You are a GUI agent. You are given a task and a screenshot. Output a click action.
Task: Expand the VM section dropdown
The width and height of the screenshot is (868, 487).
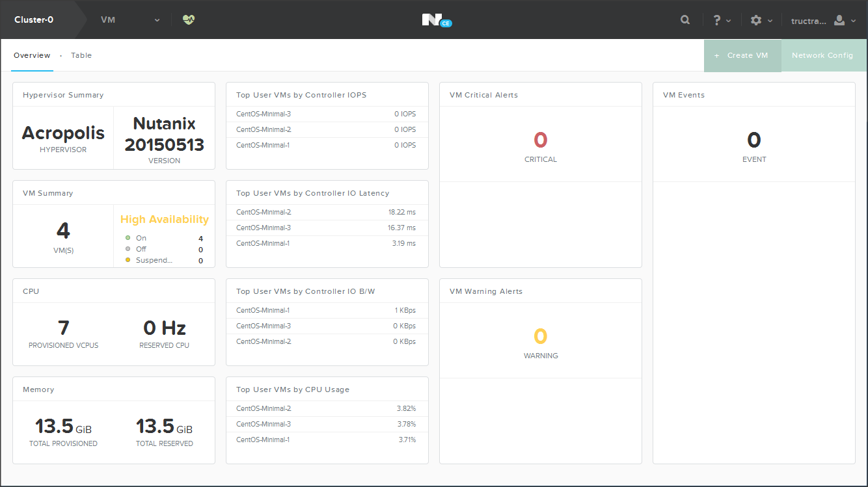[x=157, y=20]
